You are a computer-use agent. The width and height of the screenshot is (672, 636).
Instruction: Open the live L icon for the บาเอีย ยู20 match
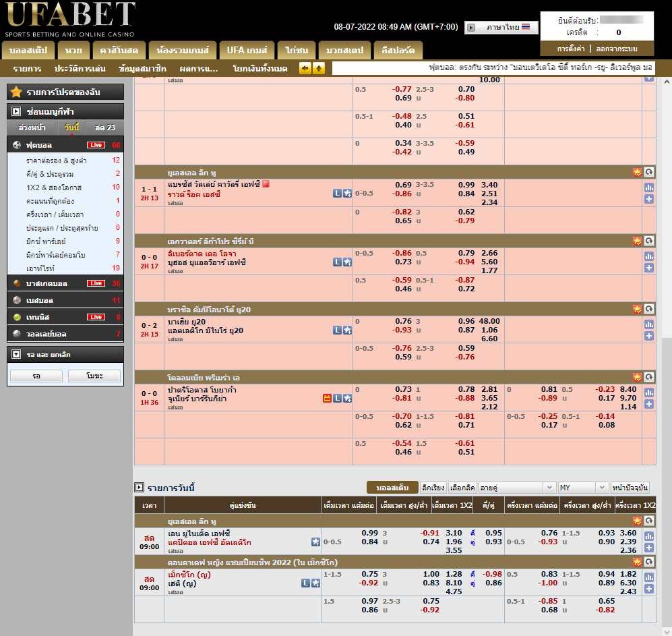coord(337,330)
